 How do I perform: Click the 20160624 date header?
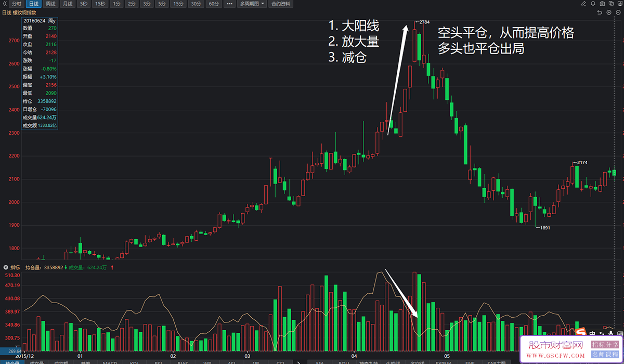click(33, 20)
